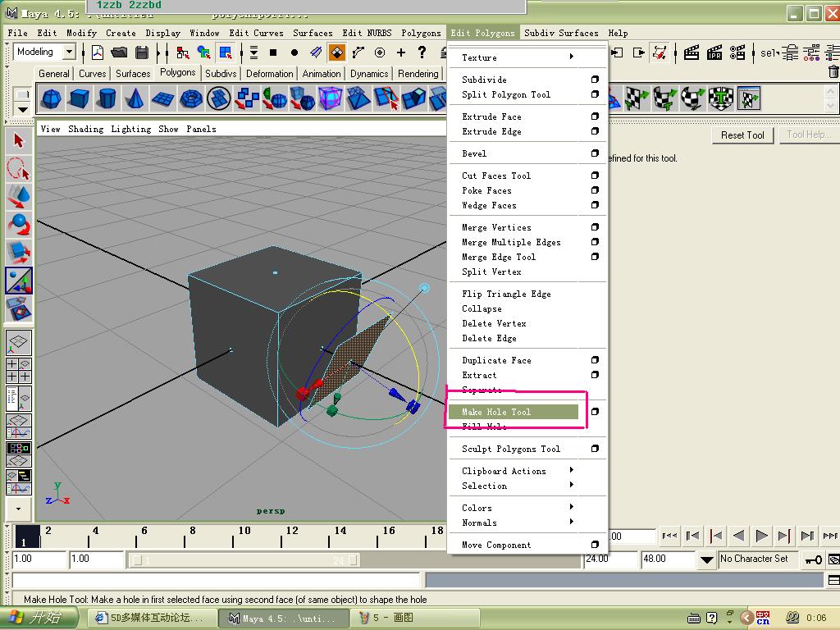Open option box for Sculpt Polygons Tool
The height and width of the screenshot is (630, 840).
595,449
